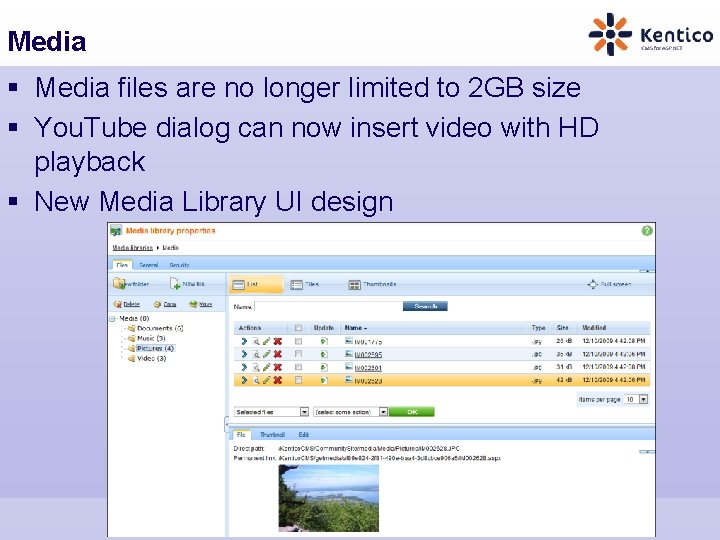The height and width of the screenshot is (540, 720).
Task: Click the Search button
Action: 425,306
